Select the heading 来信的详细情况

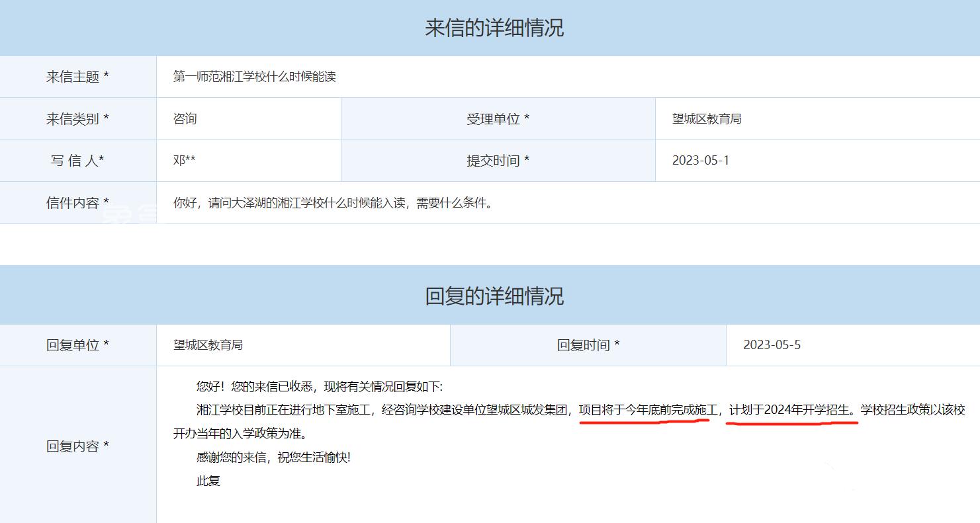(494, 28)
